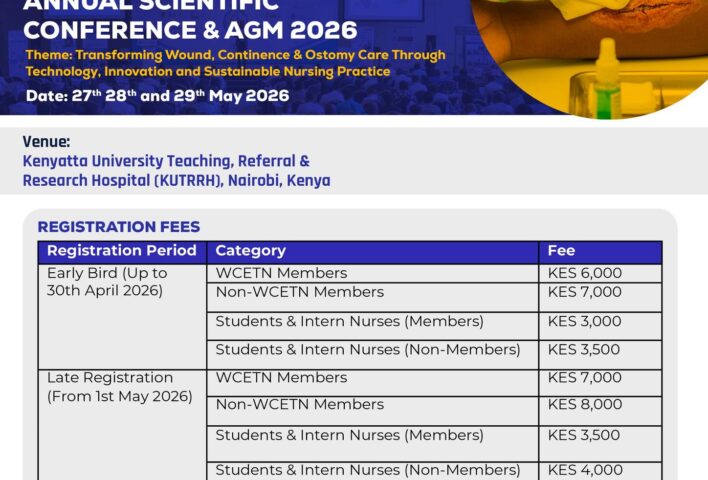Click the Early Bird 'KES 7,000' Non-WCETN fee
The height and width of the screenshot is (480, 708).
click(601, 297)
